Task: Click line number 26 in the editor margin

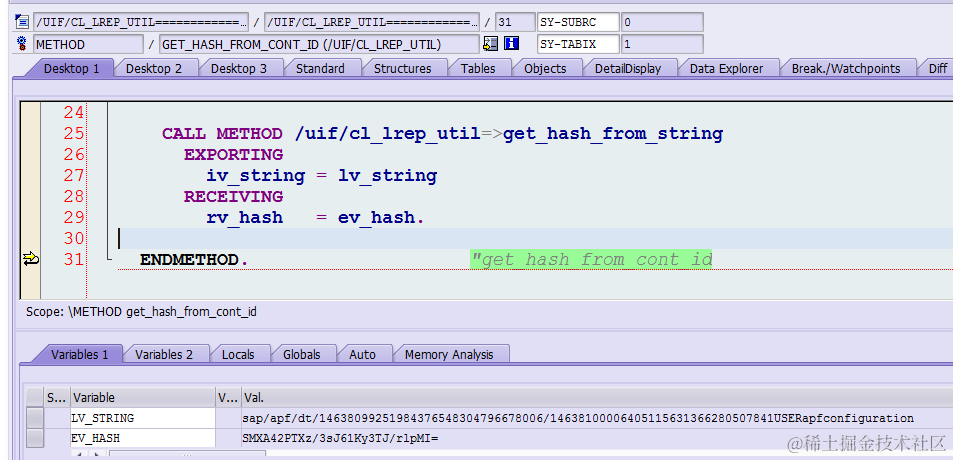Action: tap(74, 154)
